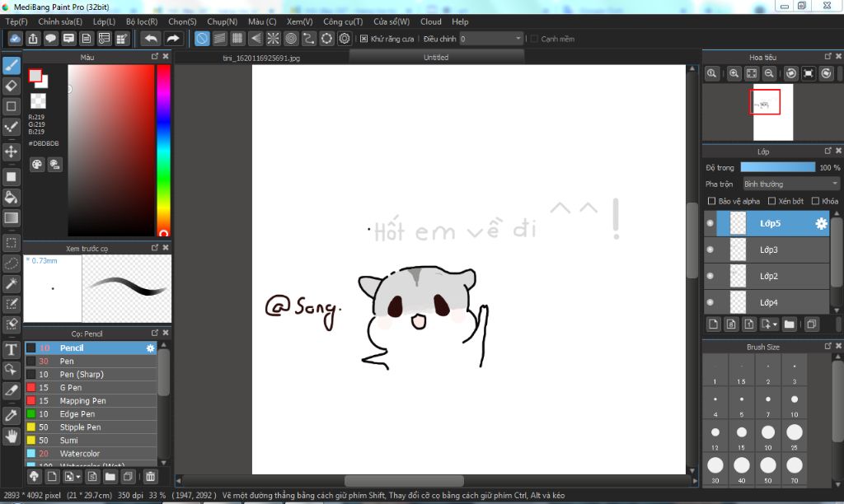Open the Tệp(F) menu
This screenshot has height=504, width=844.
16,21
